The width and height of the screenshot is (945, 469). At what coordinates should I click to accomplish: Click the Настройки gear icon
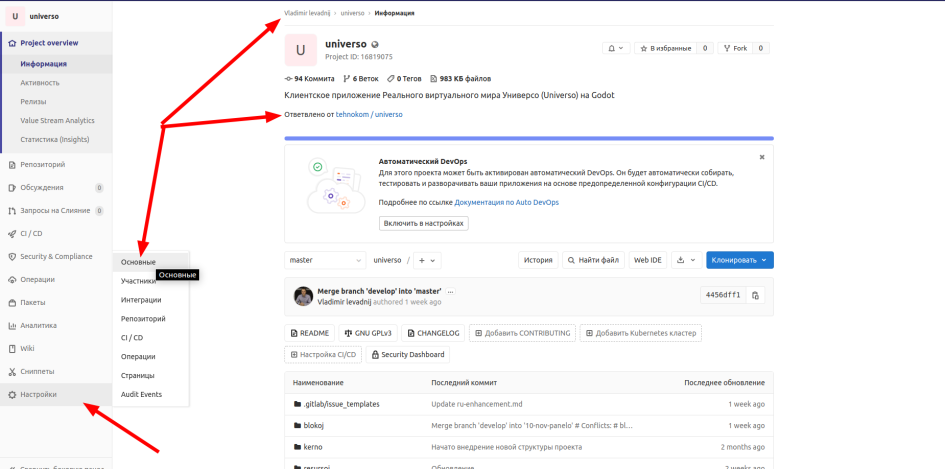point(12,395)
